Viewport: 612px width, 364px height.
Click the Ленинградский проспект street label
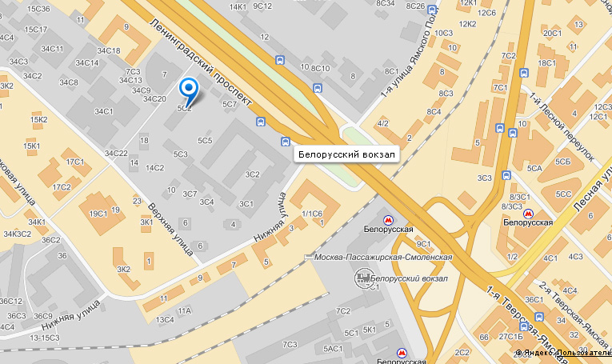coord(201,63)
